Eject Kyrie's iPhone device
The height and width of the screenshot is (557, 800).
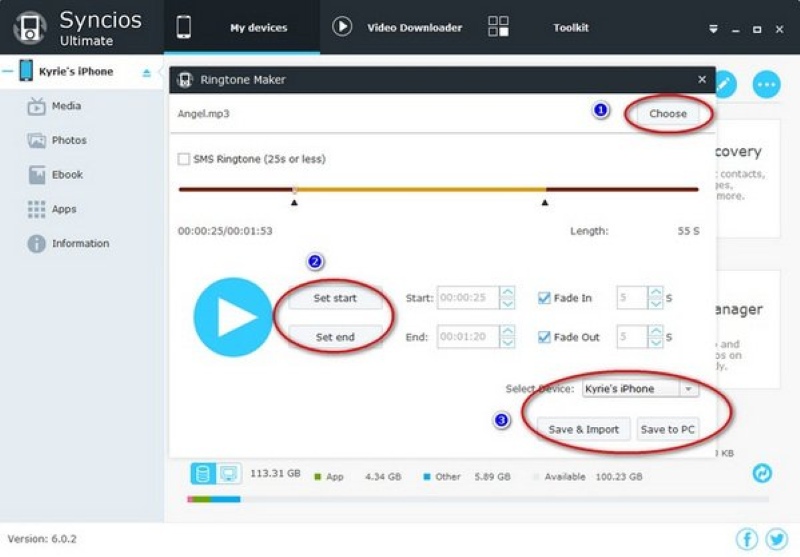146,72
